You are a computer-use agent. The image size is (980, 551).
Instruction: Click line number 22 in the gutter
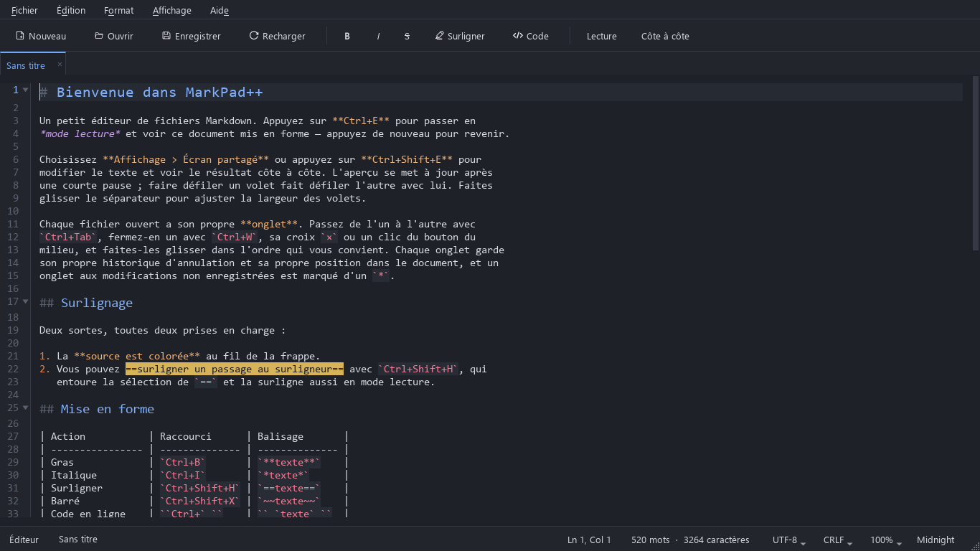[13, 369]
